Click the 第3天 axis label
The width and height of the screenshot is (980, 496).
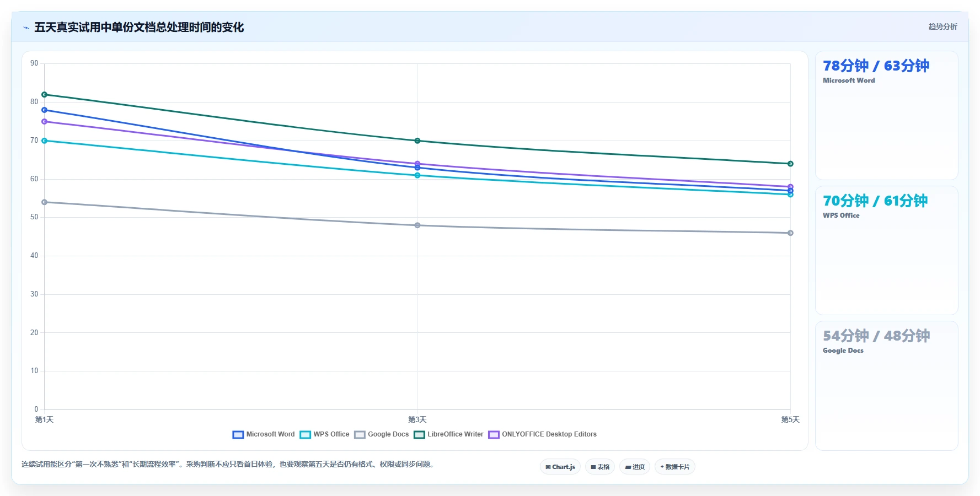417,420
